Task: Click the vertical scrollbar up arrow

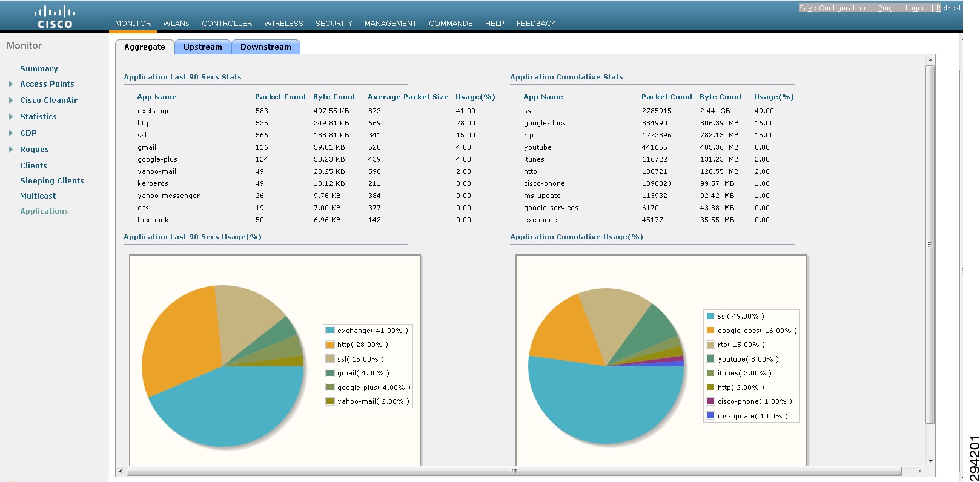Action: pyautogui.click(x=930, y=60)
